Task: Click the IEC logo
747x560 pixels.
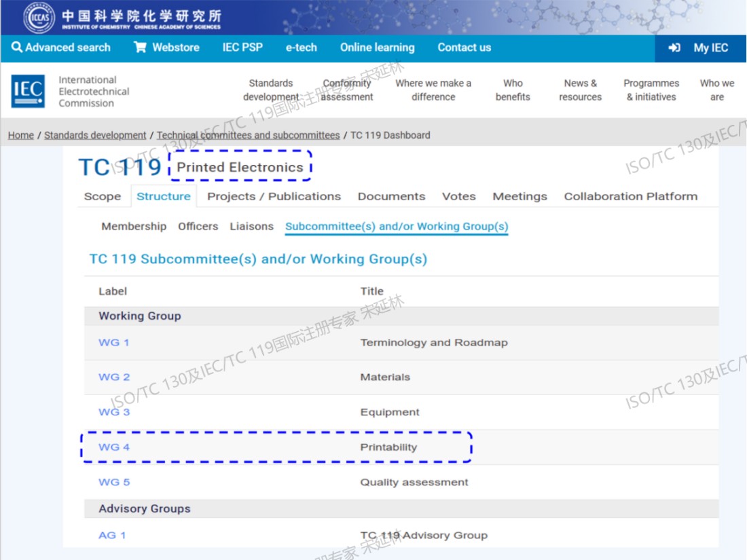Action: (28, 91)
